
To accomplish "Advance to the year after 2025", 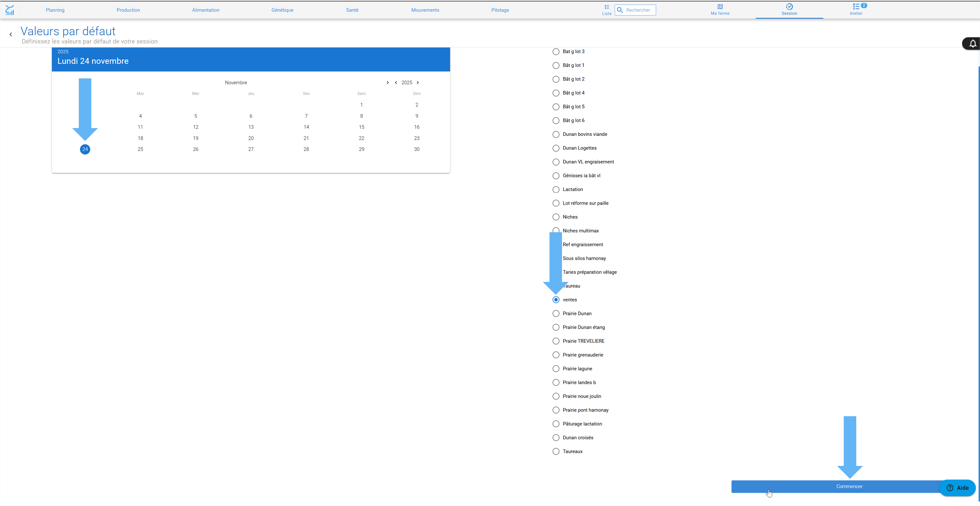I will click(x=418, y=82).
